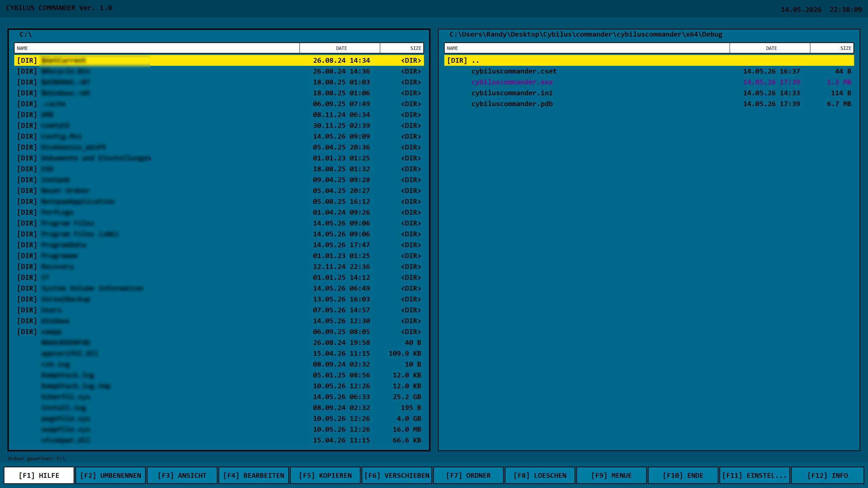The width and height of the screenshot is (868, 488).
Task: Select the 25.2 GB file row
Action: (219, 397)
